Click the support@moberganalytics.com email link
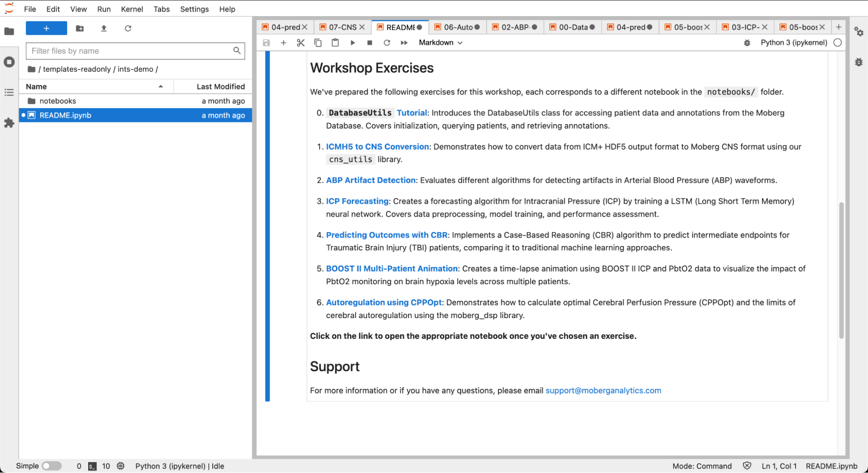 point(603,390)
